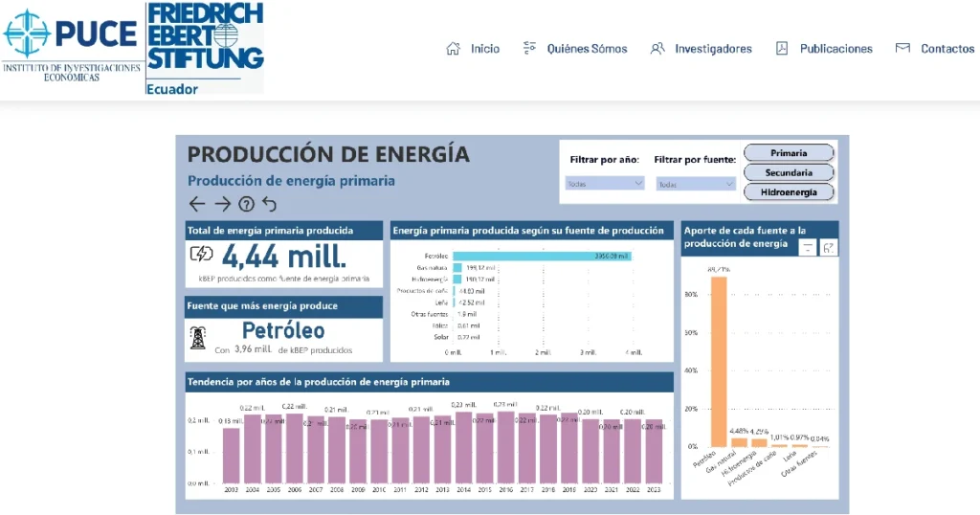Select the Secundaria button

[x=789, y=172]
